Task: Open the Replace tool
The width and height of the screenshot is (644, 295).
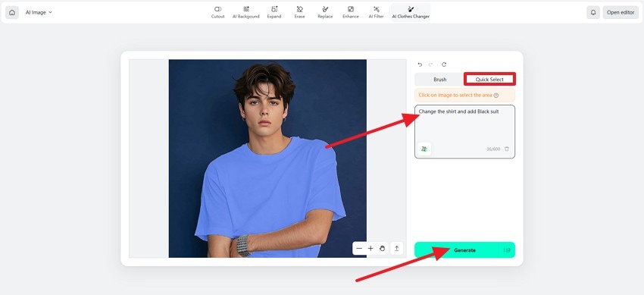Action: click(325, 12)
